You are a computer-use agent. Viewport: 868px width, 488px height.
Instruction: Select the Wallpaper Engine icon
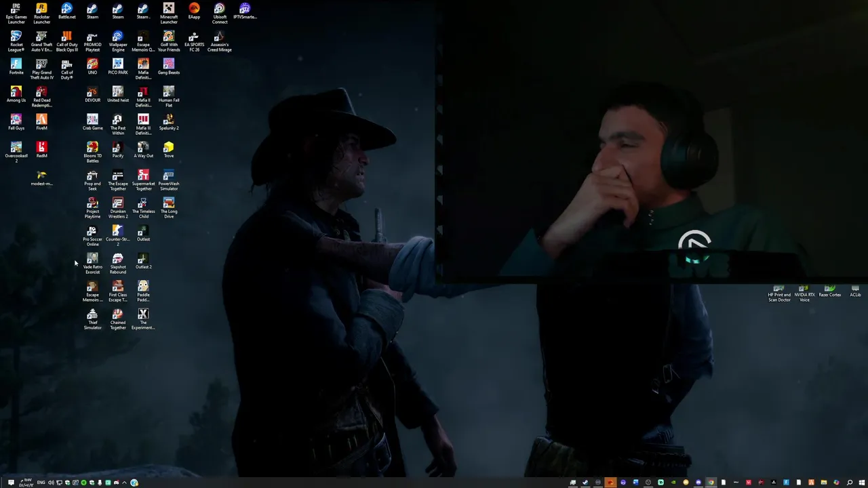(x=117, y=41)
